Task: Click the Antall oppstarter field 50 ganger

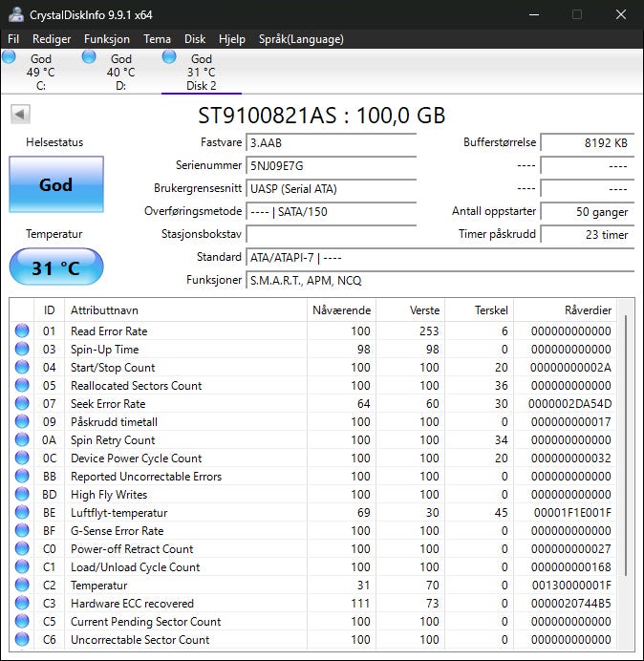Action: [587, 211]
